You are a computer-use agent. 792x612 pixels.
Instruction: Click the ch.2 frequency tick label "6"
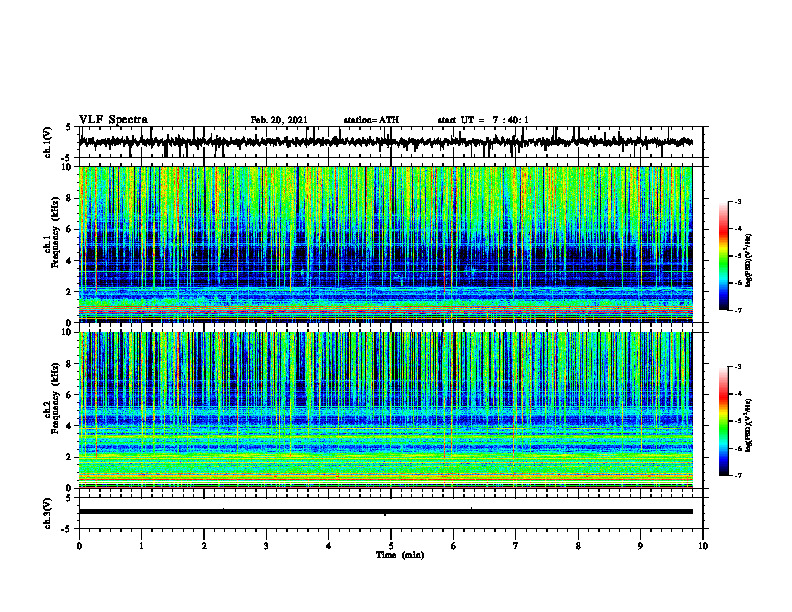69,395
